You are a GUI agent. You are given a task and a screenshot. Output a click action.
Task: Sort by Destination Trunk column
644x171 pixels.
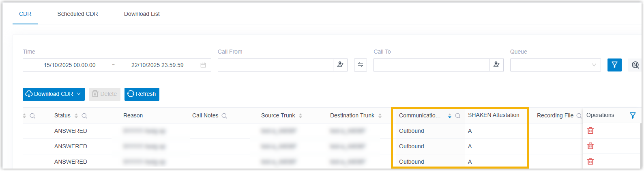(380, 116)
